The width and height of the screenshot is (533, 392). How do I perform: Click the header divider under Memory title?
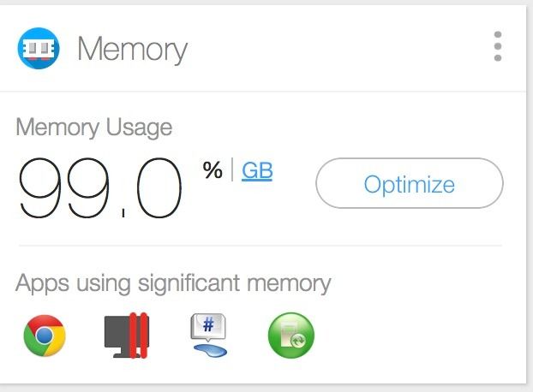263,92
